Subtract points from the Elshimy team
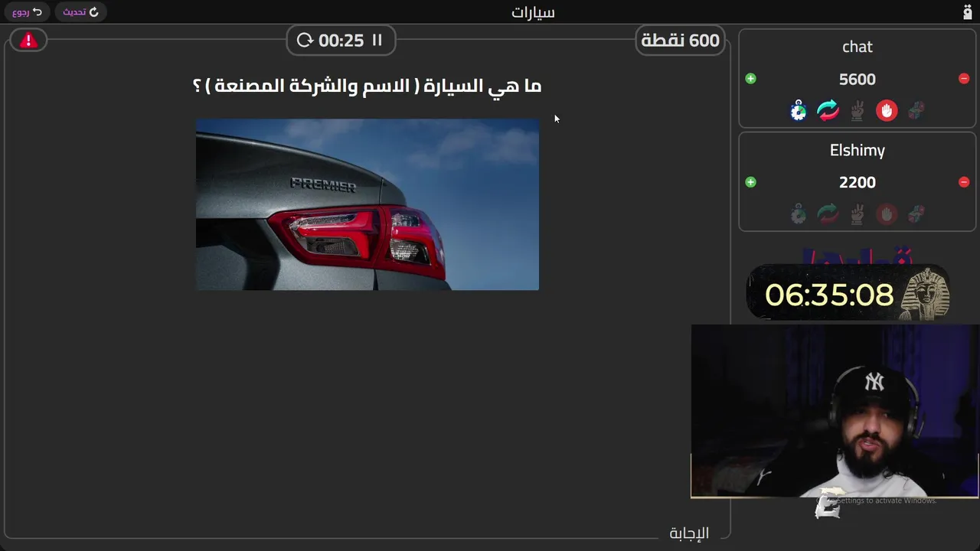Screen dimensions: 980x551 (x=964, y=182)
